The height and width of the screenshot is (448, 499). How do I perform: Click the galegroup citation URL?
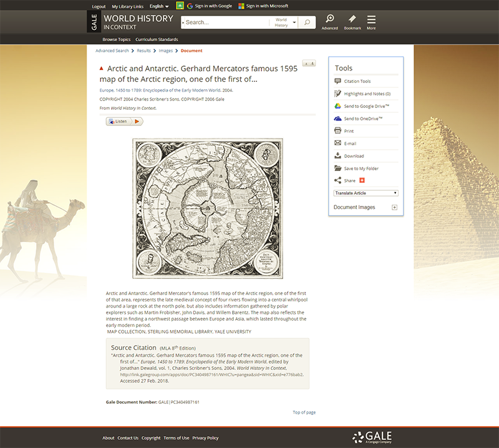(211, 374)
